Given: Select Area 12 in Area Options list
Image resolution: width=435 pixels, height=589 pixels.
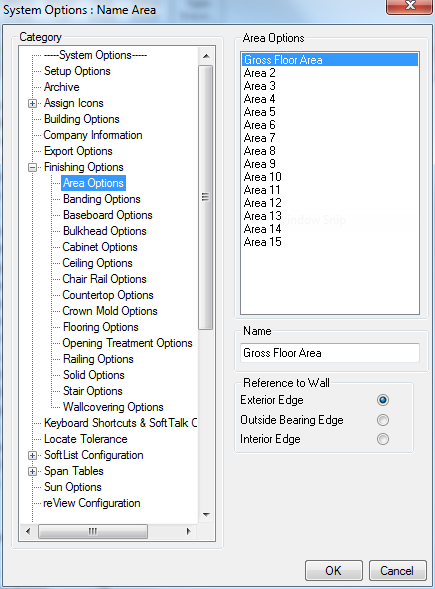Looking at the screenshot, I should click(x=330, y=203).
